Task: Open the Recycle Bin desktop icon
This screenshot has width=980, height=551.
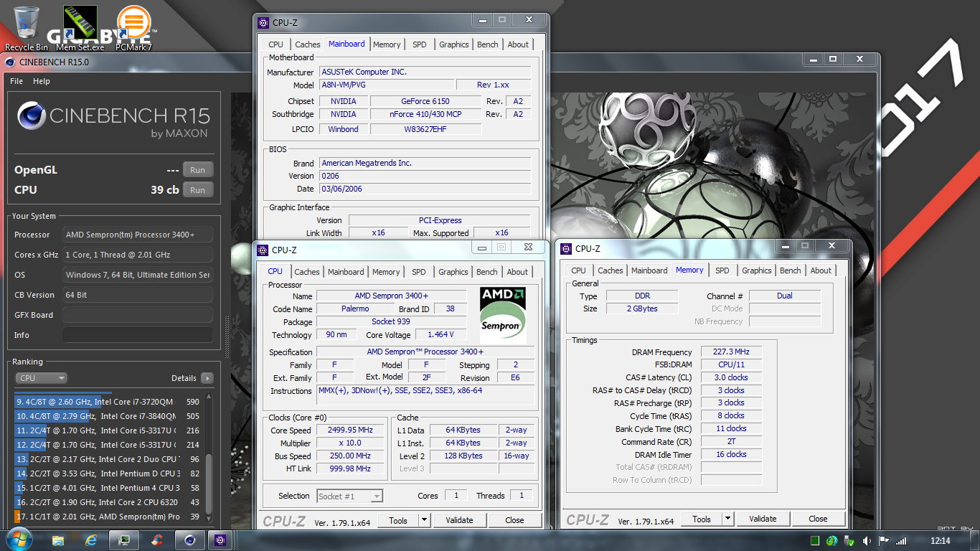Action: click(27, 29)
